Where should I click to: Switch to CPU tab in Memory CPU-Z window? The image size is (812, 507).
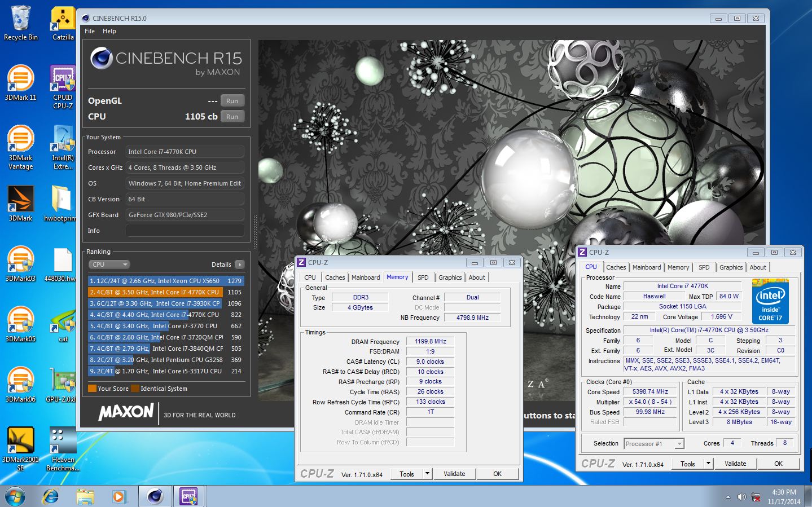pos(310,277)
